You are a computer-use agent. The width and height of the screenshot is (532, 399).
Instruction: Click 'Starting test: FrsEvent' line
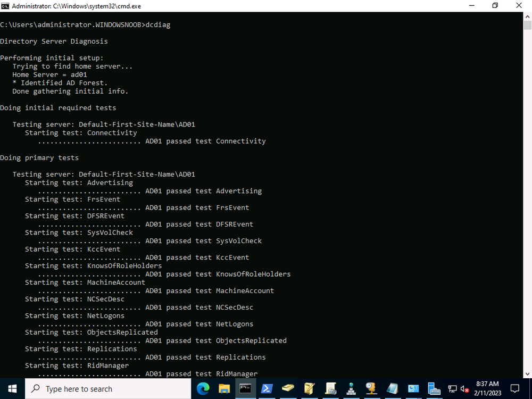[72, 199]
